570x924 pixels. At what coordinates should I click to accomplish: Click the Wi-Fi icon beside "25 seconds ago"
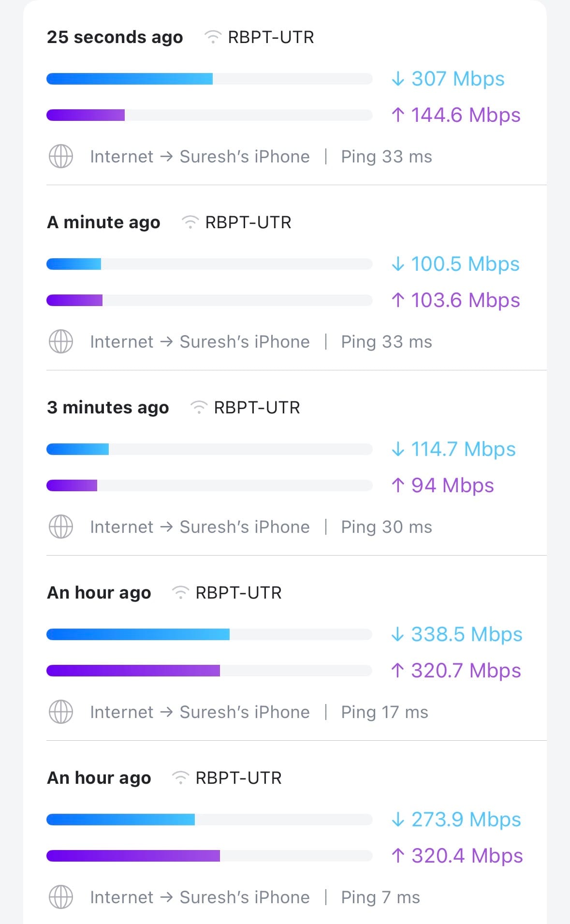pyautogui.click(x=213, y=37)
